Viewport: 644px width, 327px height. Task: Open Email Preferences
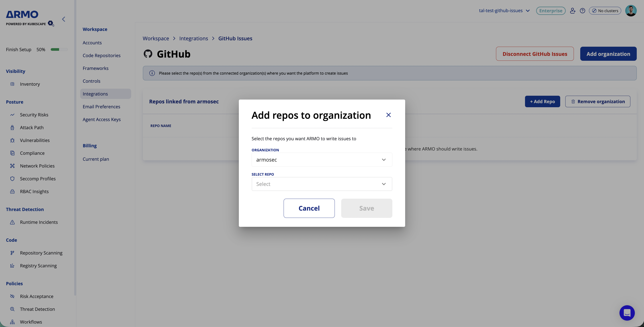[102, 107]
